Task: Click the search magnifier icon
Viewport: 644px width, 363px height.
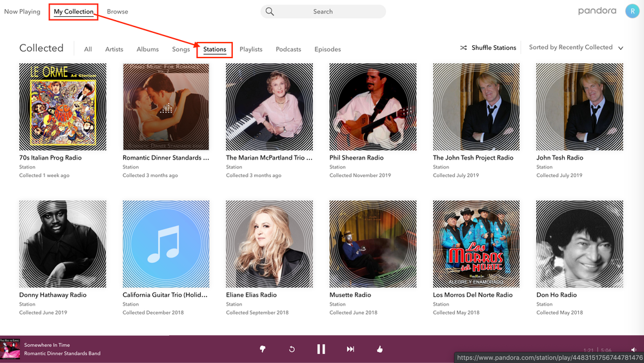Action: click(x=270, y=12)
